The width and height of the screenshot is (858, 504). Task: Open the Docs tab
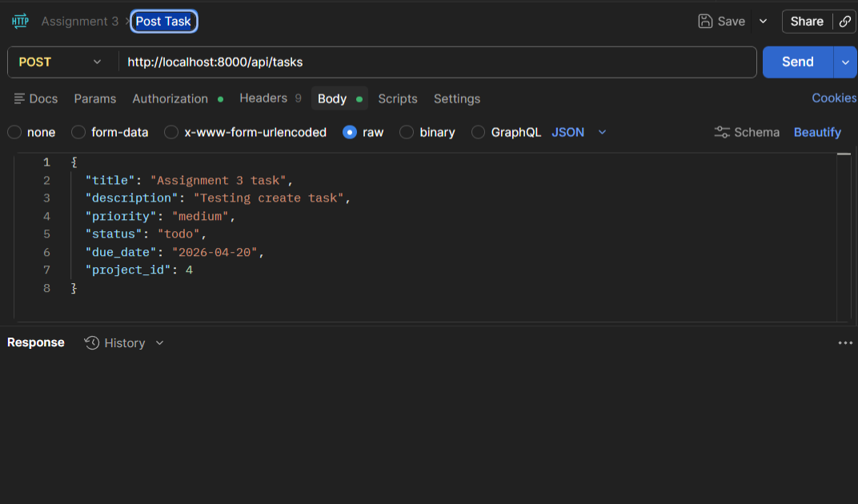click(36, 98)
